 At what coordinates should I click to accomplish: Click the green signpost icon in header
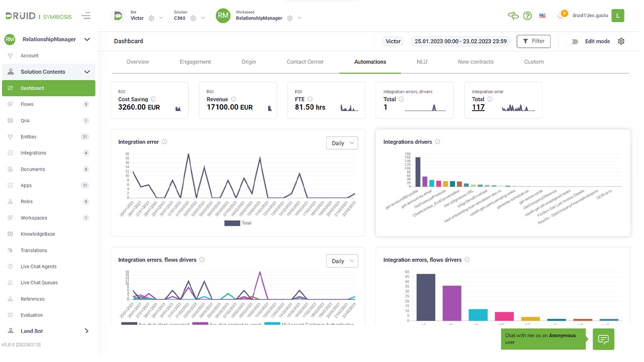(x=513, y=16)
